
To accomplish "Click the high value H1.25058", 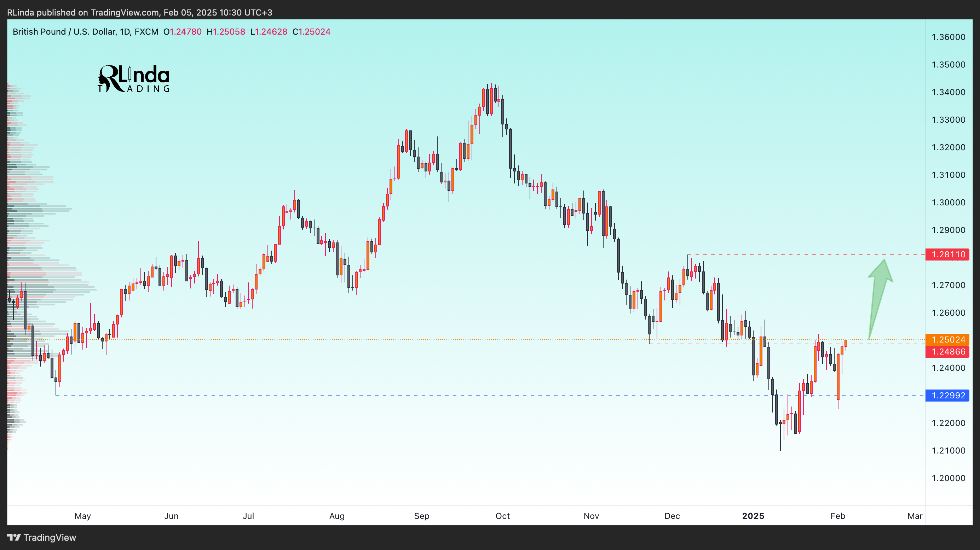I will pos(226,31).
